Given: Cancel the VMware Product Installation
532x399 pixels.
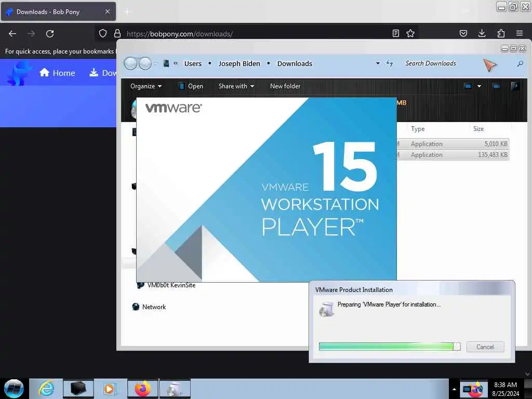Looking at the screenshot, I should coord(485,347).
